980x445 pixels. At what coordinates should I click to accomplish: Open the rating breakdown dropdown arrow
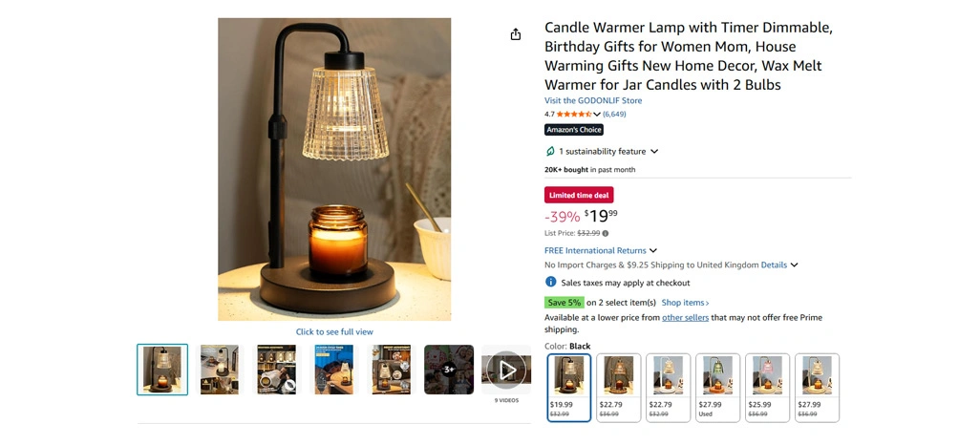(x=597, y=115)
